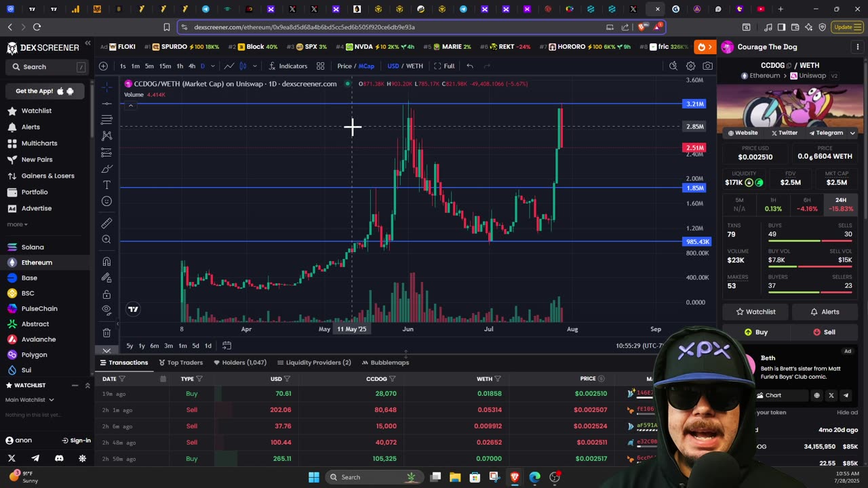Select the 24H stats tab
The image size is (868, 488).
click(x=841, y=205)
